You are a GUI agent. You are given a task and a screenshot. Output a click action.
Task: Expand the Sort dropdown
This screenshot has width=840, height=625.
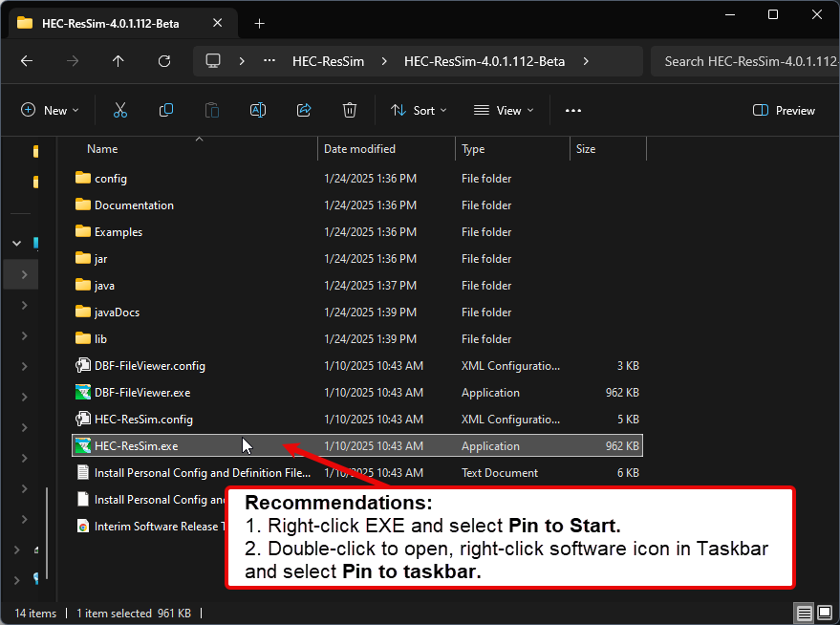(x=419, y=111)
